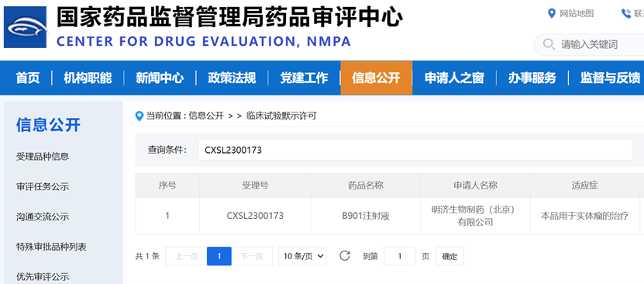Image resolution: width=644 pixels, height=284 pixels.
Task: Click page number 1 button
Action: (x=219, y=256)
